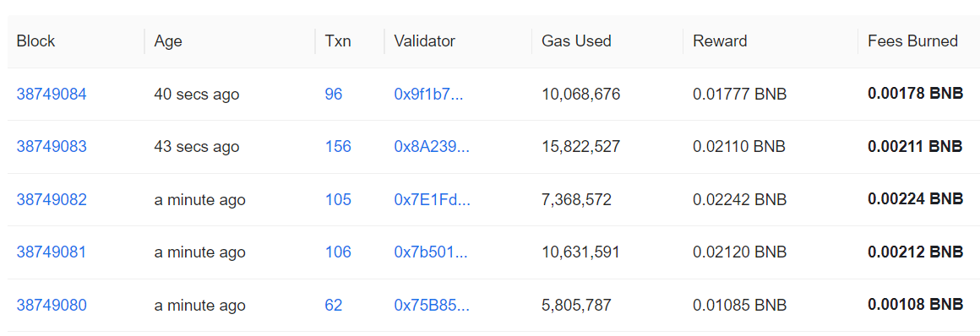Open block 38749081 details

click(x=52, y=252)
